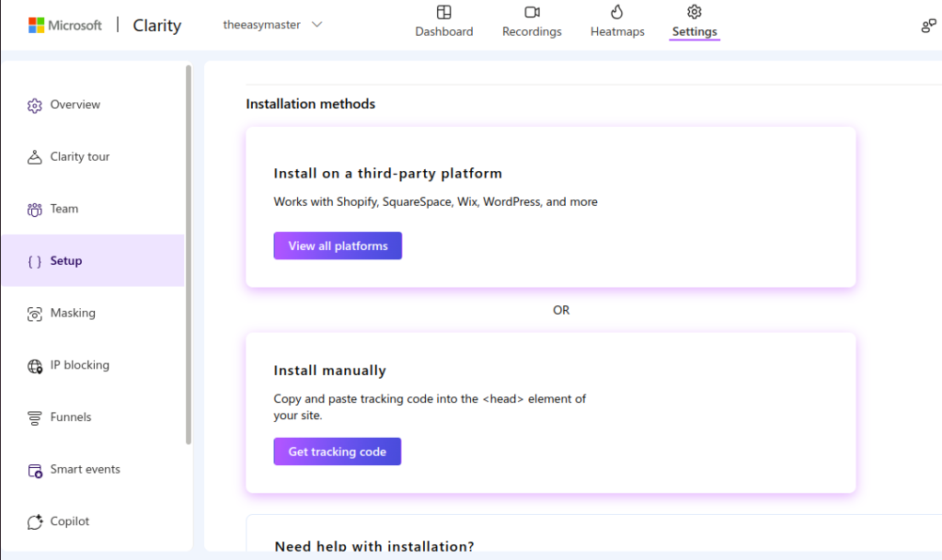942x560 pixels.
Task: Click the Setup curly braces icon
Action: [x=35, y=262]
